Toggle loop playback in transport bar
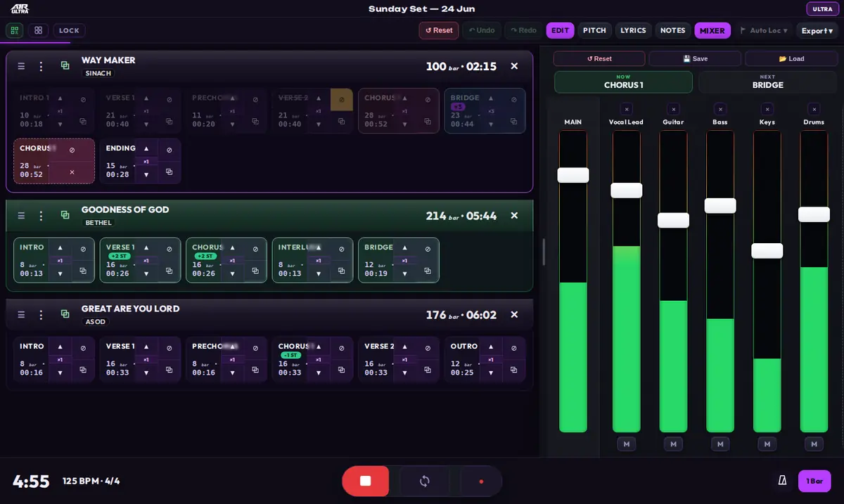 (425, 482)
